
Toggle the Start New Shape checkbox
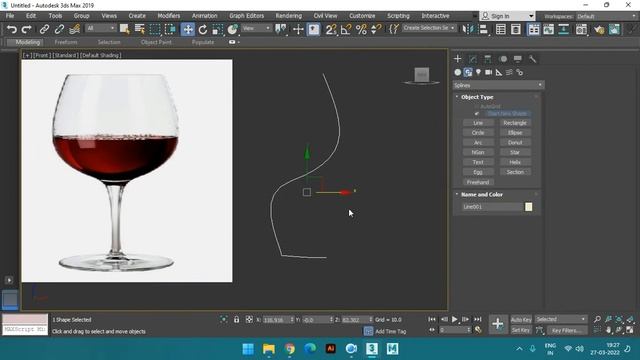[x=476, y=113]
